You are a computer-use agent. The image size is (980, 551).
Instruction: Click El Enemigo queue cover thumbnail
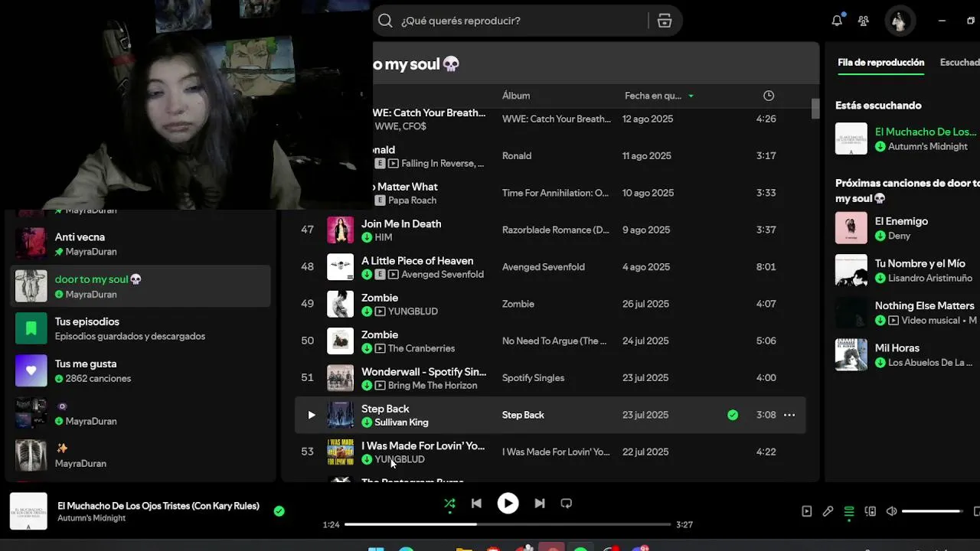click(x=851, y=228)
